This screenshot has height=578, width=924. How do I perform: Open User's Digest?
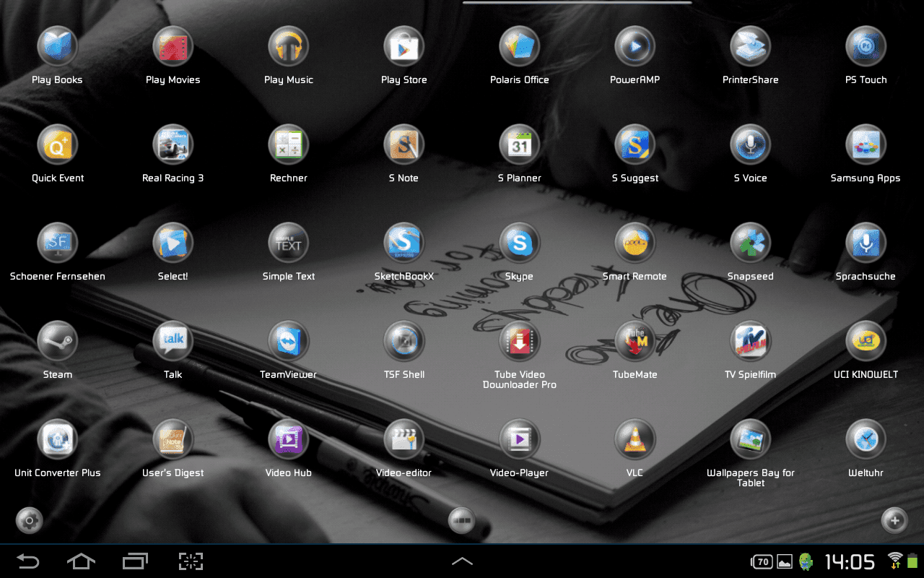pos(173,440)
